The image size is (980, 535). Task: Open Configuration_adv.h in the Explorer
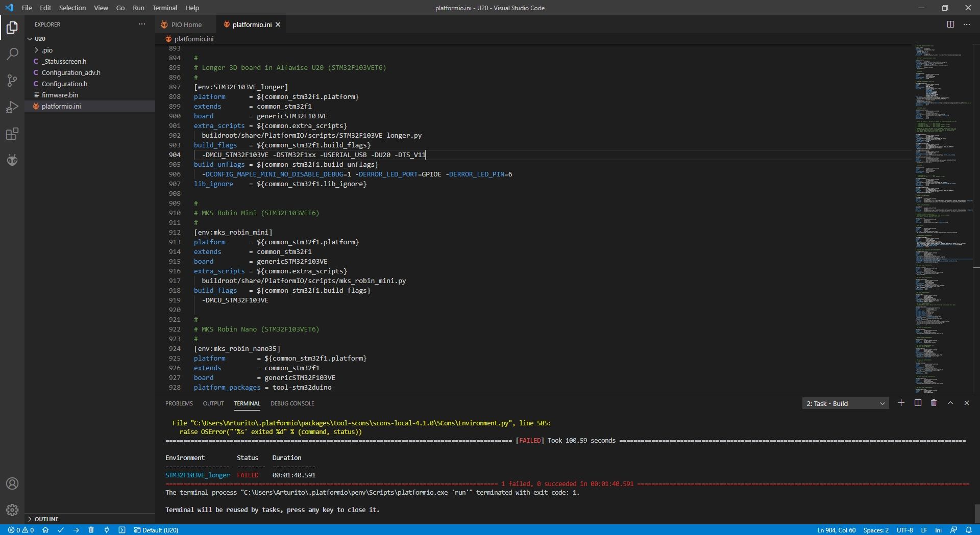point(71,72)
